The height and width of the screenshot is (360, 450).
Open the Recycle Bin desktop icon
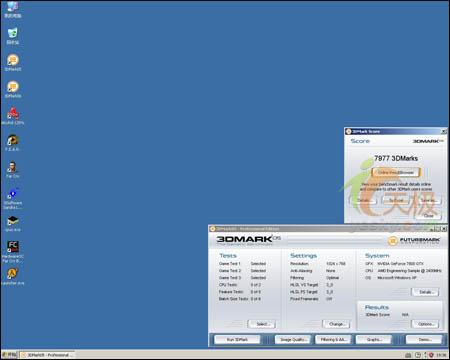(13, 36)
